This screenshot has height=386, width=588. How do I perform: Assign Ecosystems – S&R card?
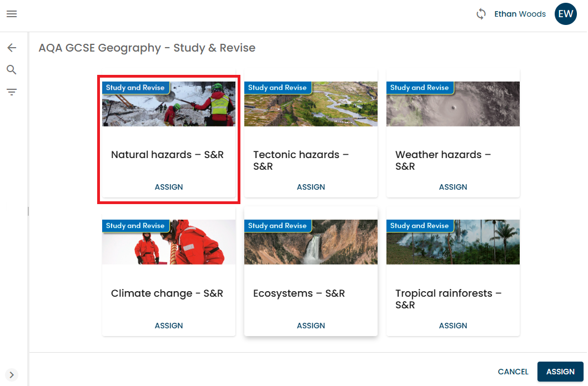pos(311,326)
